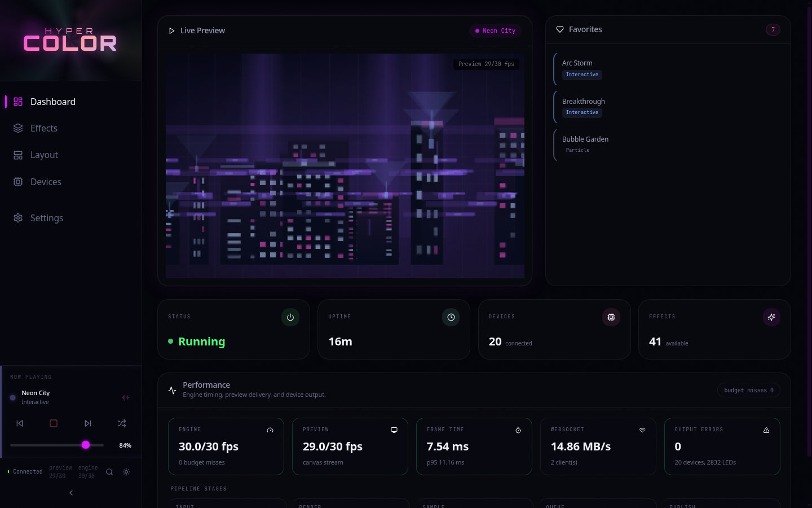
Task: Click the 30.0/30 fps engine value
Action: (209, 446)
